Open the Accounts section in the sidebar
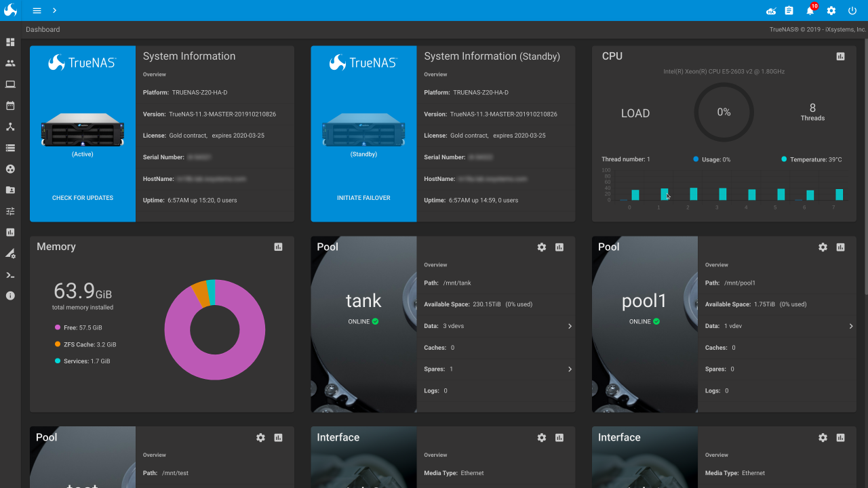This screenshot has height=488, width=868. [10, 63]
